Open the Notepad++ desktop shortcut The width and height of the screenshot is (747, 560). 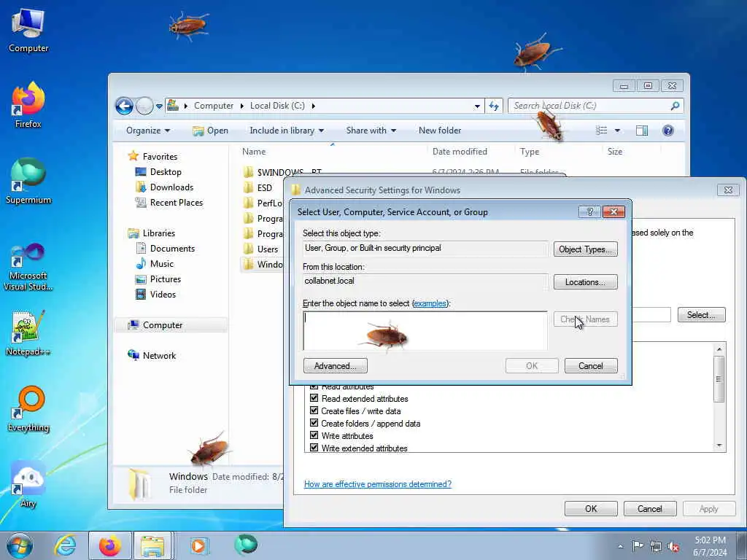point(28,332)
